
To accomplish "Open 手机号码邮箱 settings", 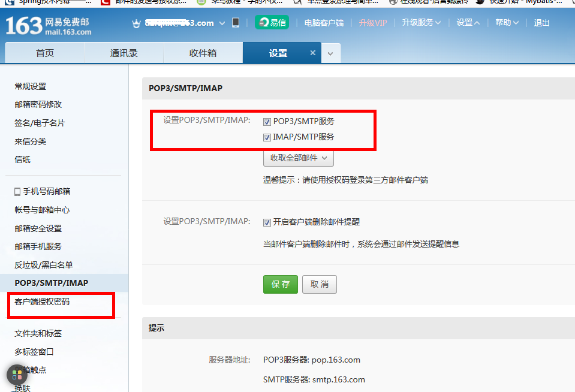I will (47, 191).
